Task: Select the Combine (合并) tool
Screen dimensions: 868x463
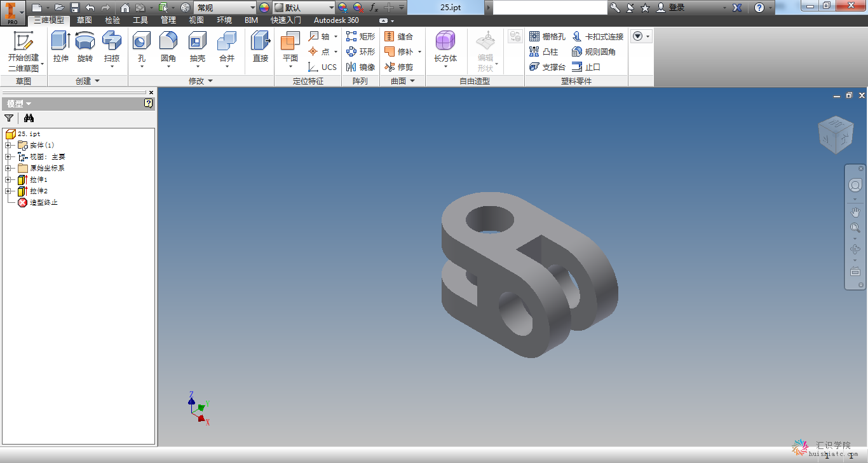Action: (x=227, y=50)
